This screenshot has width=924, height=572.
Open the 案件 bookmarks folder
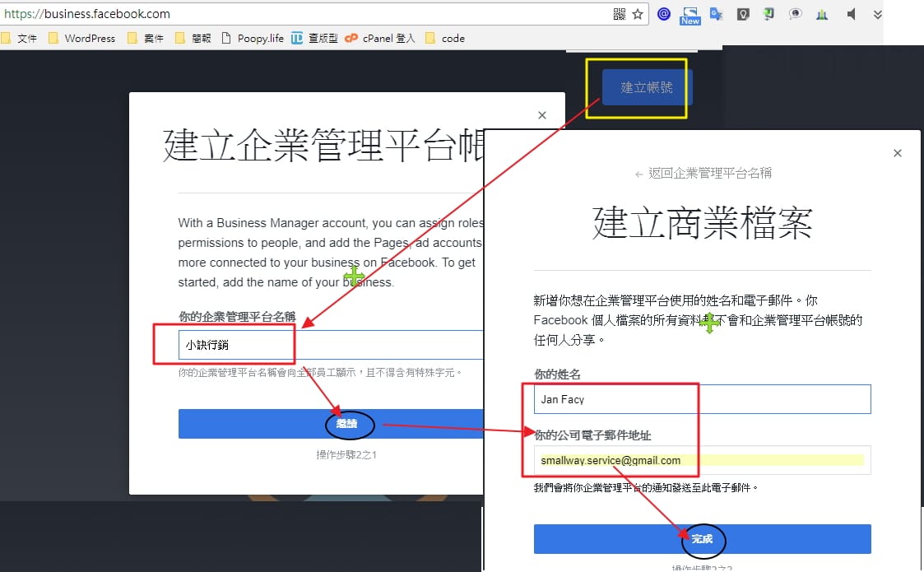tap(146, 39)
